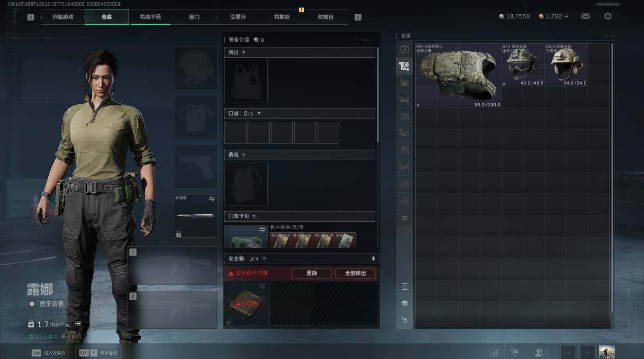This screenshot has height=359, width=644.
Task: Expand 口袋 help tooltip icon
Action: [x=259, y=114]
